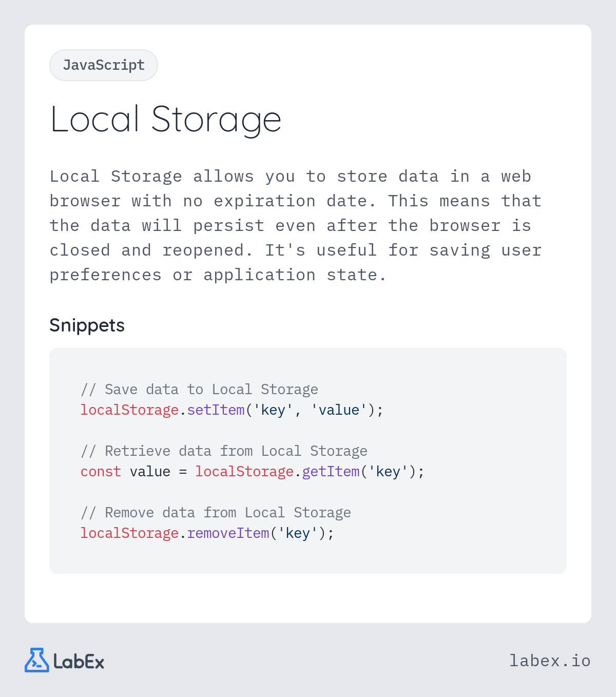The height and width of the screenshot is (697, 616).
Task: Click the removeItem method in code
Action: click(228, 533)
